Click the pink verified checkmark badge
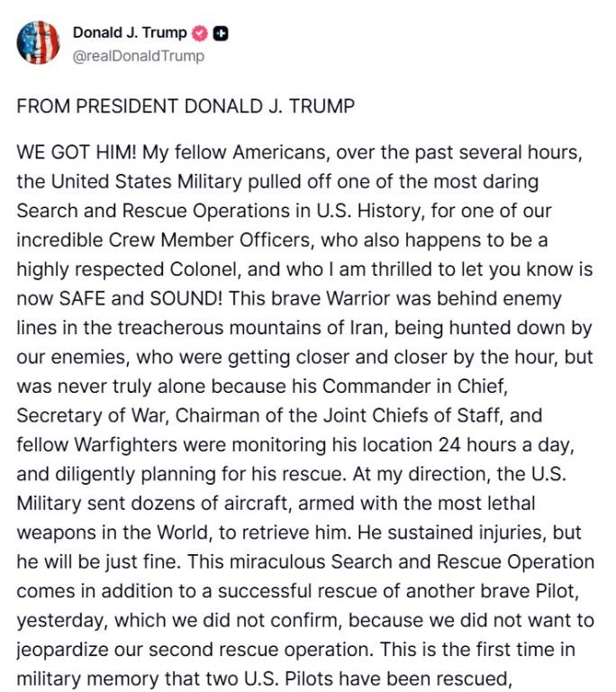Image resolution: width=616 pixels, height=692 pixels. 200,32
